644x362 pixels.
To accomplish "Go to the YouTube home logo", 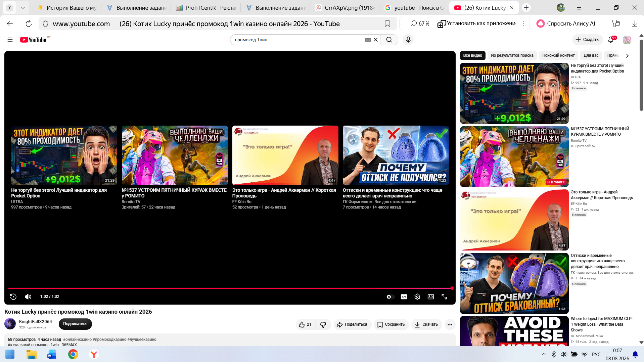I will pyautogui.click(x=33, y=40).
